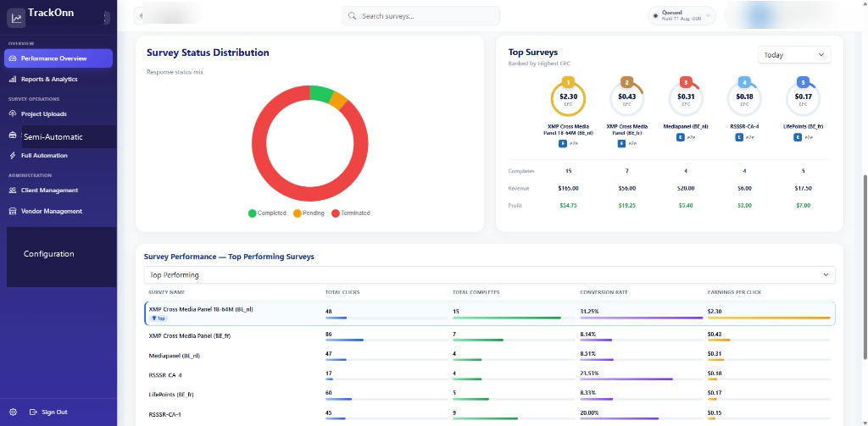Click the blue bar under 86 total clicks

[344, 340]
